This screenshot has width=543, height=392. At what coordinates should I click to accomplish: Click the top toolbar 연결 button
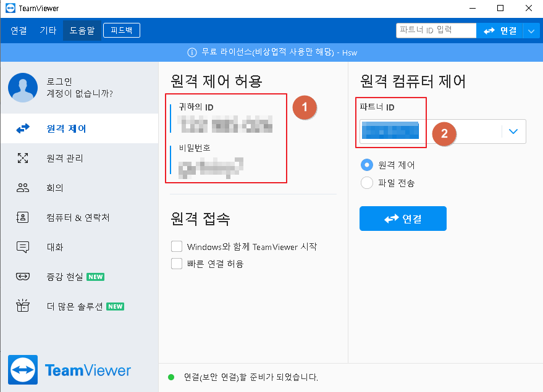(x=499, y=31)
